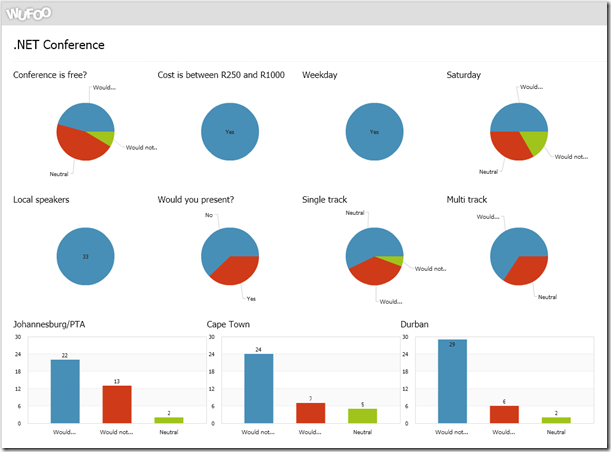The image size is (611, 452).
Task: Click the Weekday chart title
Action: click(320, 75)
